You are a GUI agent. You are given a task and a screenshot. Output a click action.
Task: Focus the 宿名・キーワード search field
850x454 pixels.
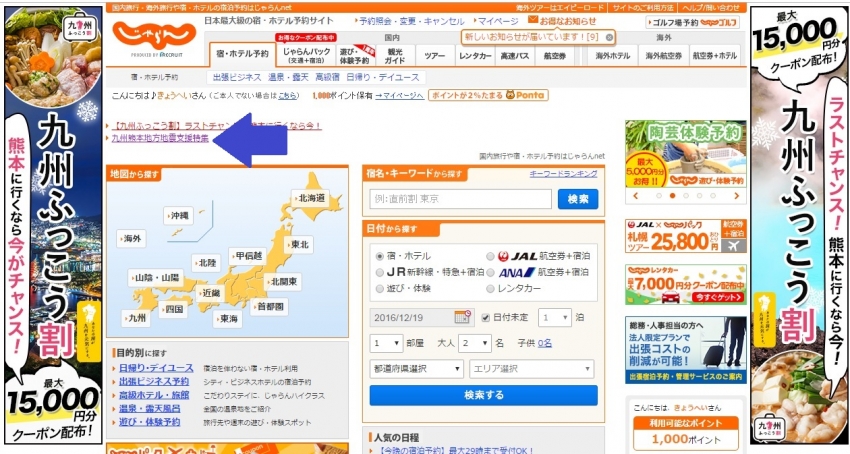(x=461, y=199)
